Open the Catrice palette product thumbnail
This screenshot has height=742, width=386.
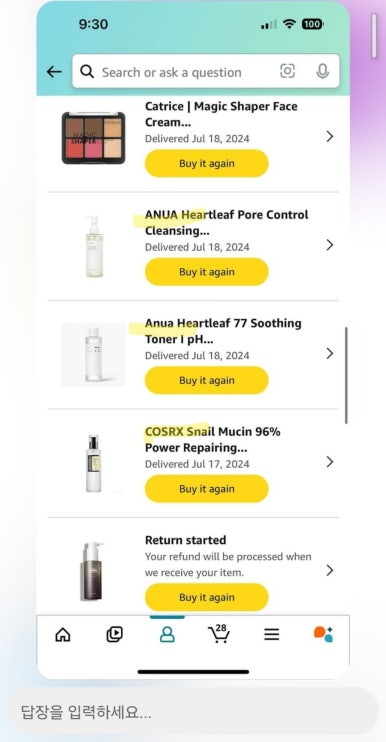coord(94,138)
